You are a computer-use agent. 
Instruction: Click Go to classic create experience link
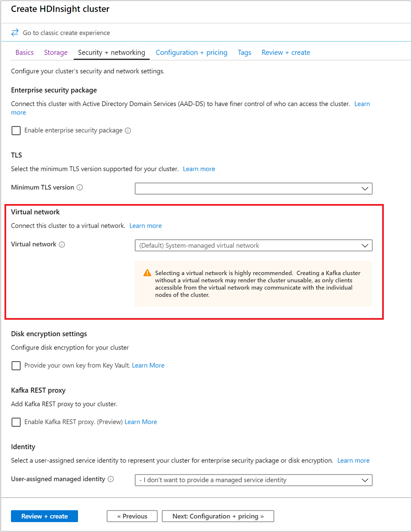coord(66,33)
